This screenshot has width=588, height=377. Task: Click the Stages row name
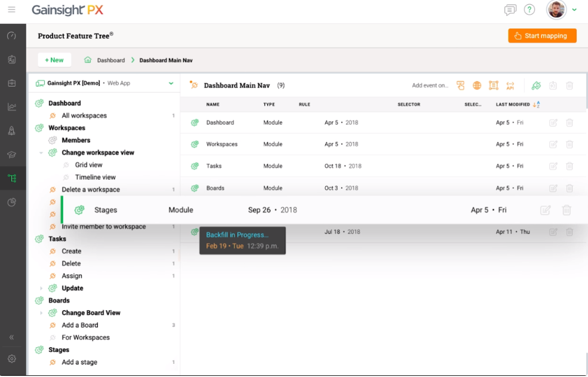tap(106, 210)
